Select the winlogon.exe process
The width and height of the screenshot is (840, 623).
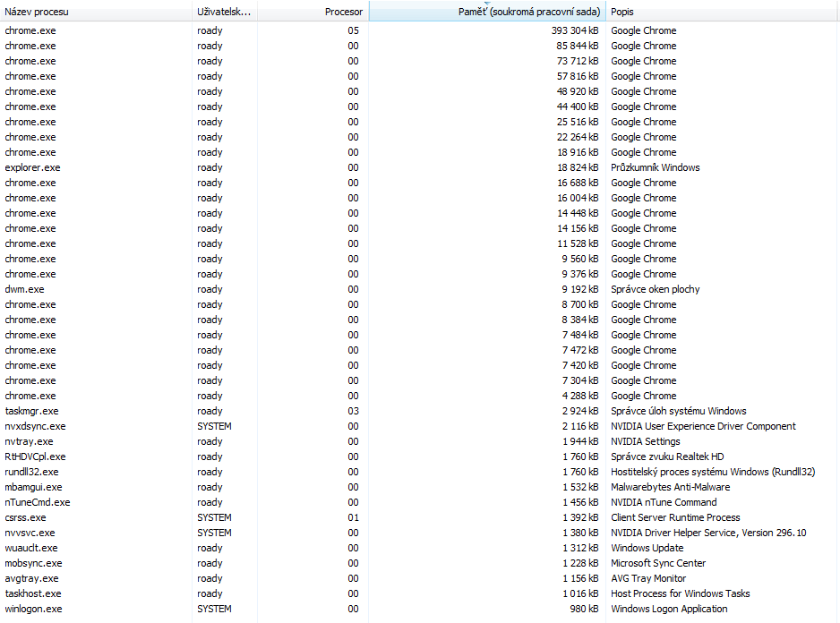coord(33,609)
